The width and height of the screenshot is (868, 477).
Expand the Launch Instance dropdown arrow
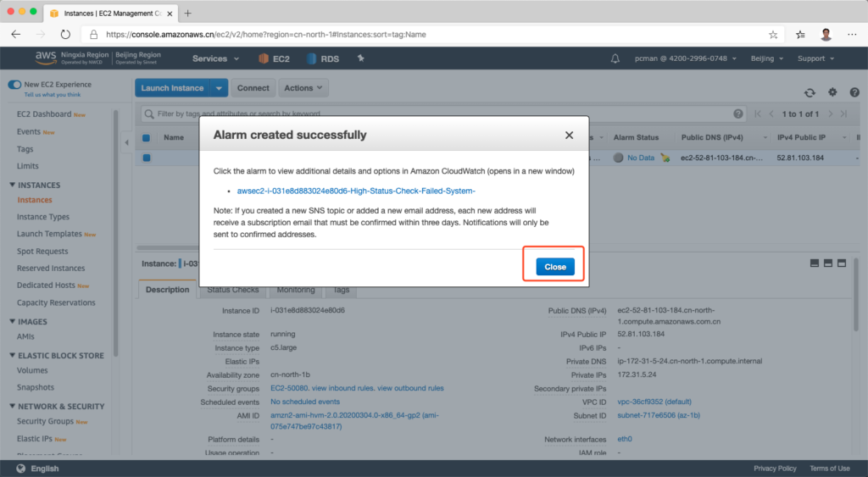[220, 88]
